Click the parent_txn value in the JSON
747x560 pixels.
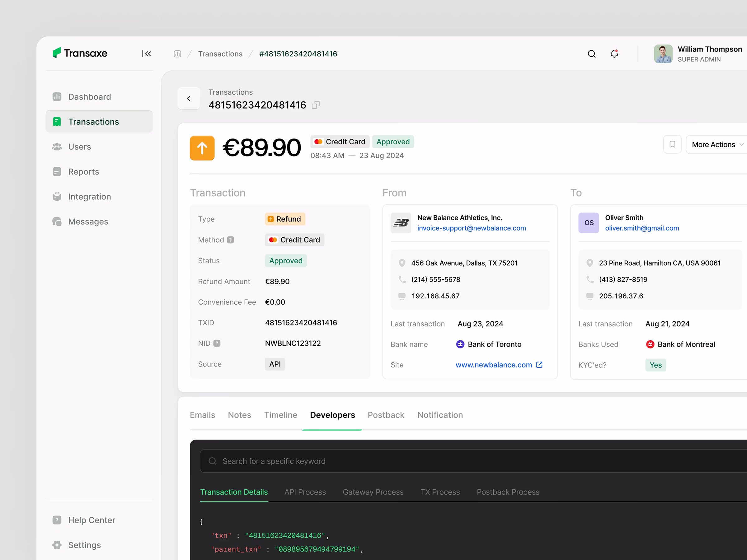317,549
